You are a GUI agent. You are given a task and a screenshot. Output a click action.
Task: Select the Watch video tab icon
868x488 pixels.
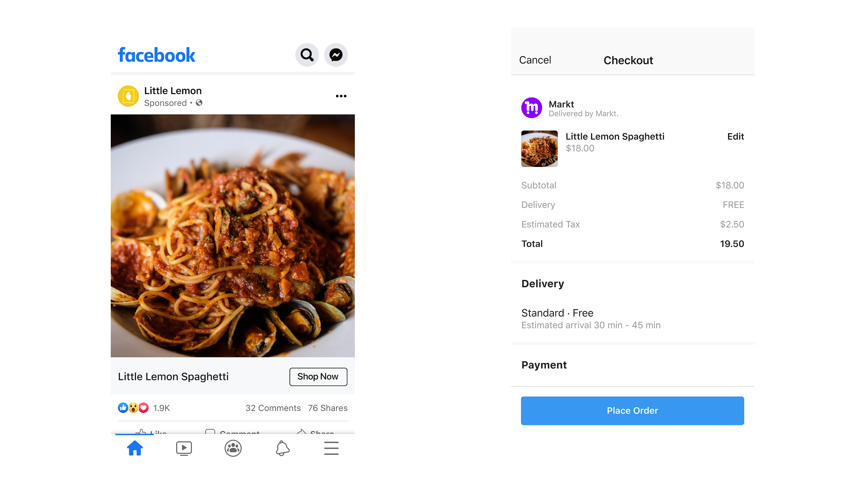[x=184, y=448]
